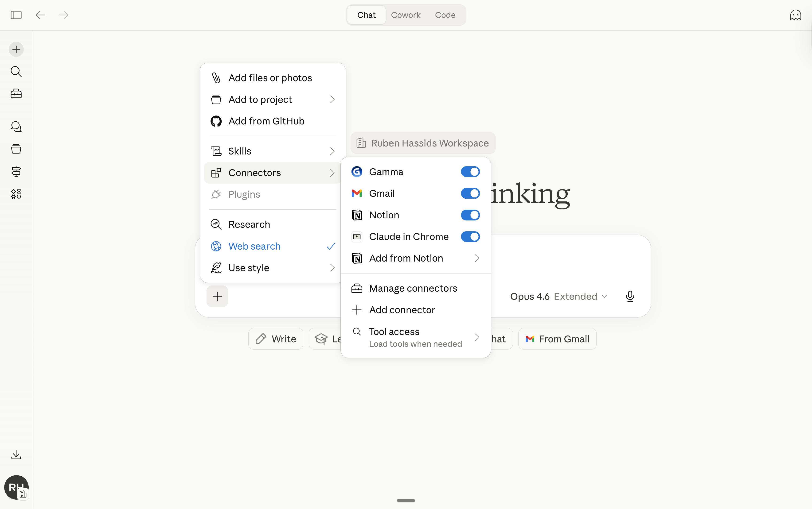Switch to the Cowork tab
This screenshot has width=812, height=509.
(406, 15)
